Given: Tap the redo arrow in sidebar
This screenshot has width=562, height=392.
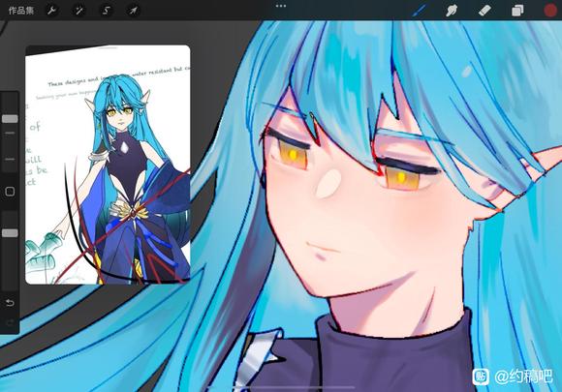Looking at the screenshot, I should pos(10,323).
